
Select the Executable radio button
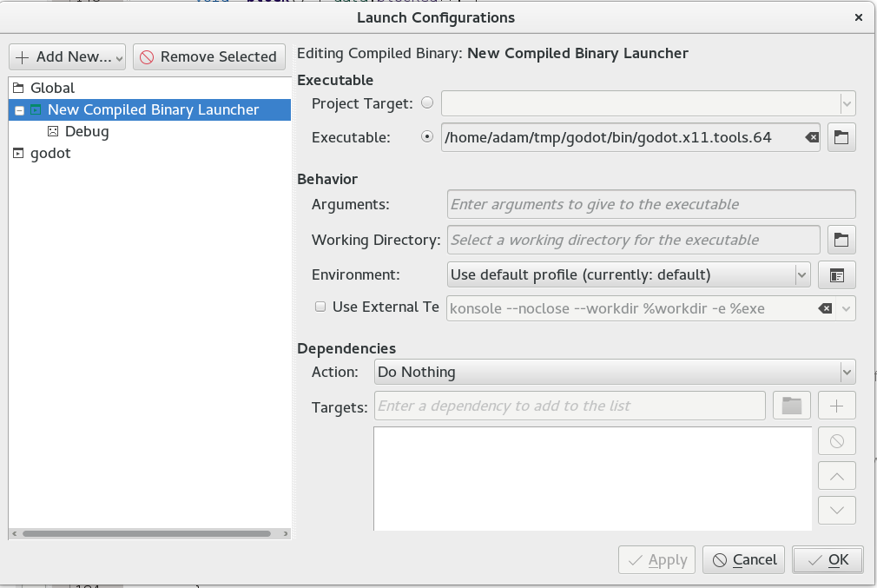tap(426, 137)
